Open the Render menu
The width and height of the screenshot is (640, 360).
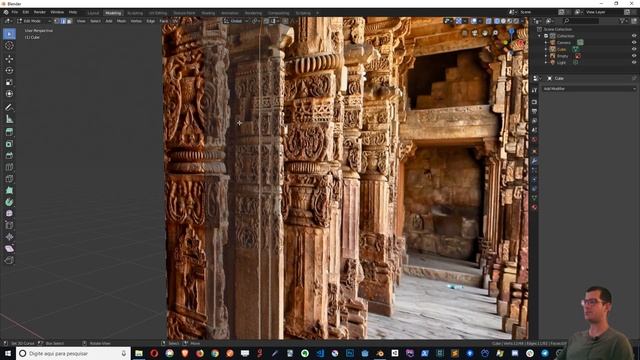tap(40, 12)
